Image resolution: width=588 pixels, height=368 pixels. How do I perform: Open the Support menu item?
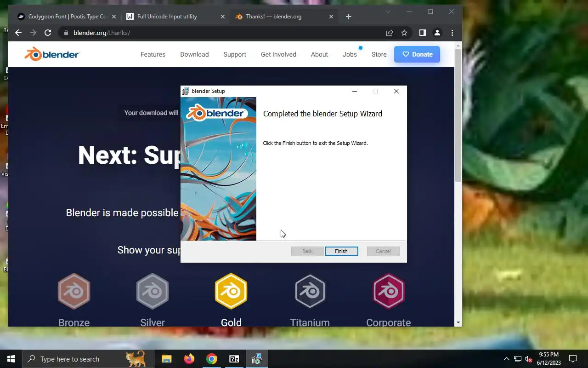click(x=235, y=54)
